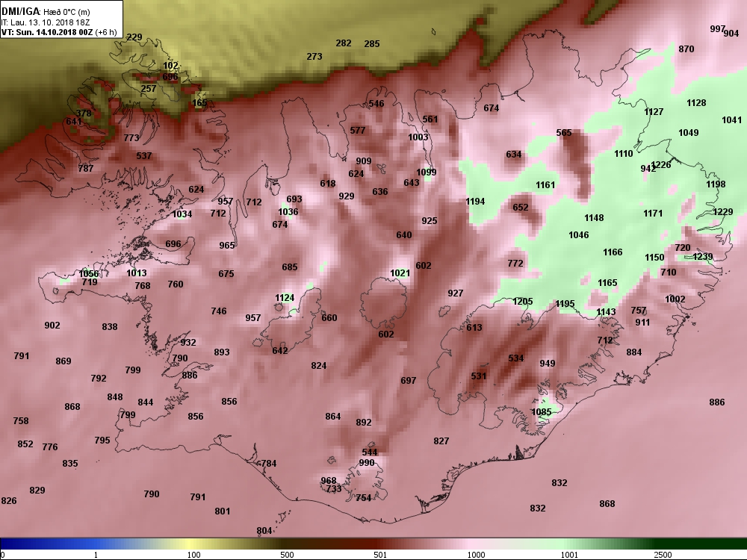Select the value '1205'
The image size is (747, 560).
[523, 302]
